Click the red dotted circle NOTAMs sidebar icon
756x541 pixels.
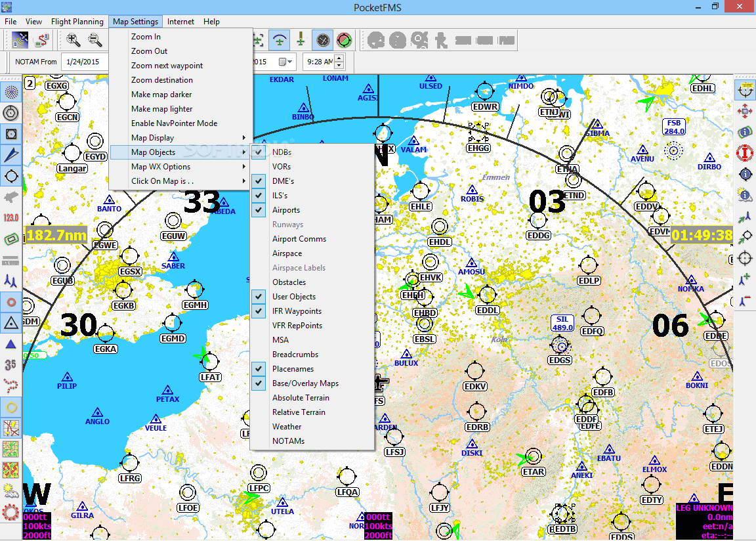[x=11, y=512]
